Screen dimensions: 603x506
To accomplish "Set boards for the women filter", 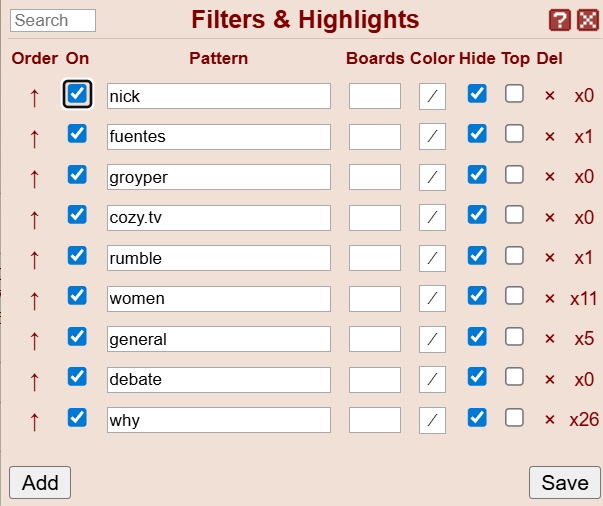I will [x=375, y=299].
